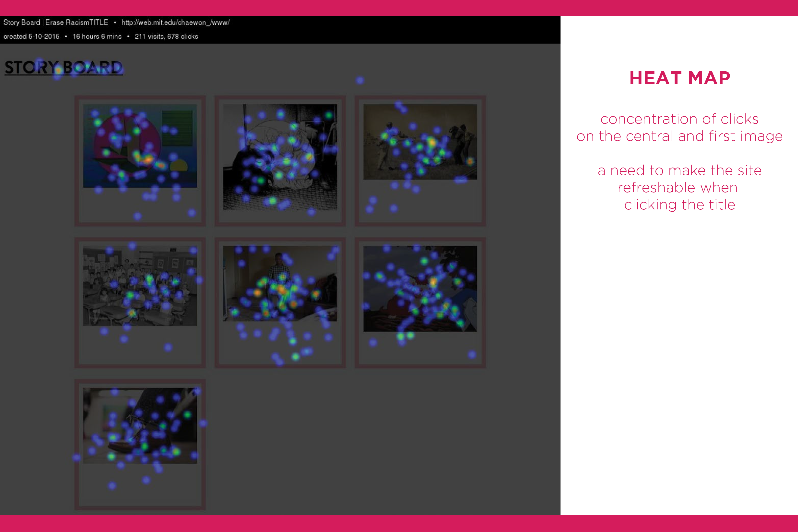Open the classroom children group photo thumbnail
This screenshot has height=532, width=798.
(140, 286)
